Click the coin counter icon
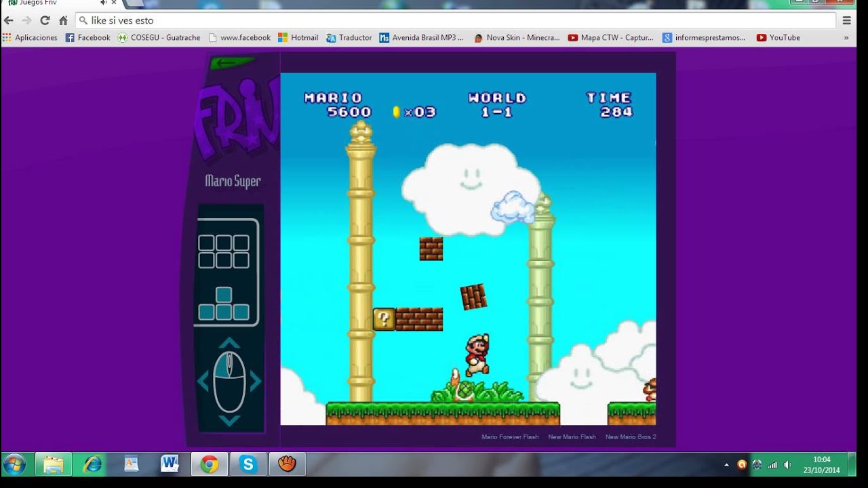 coord(396,112)
